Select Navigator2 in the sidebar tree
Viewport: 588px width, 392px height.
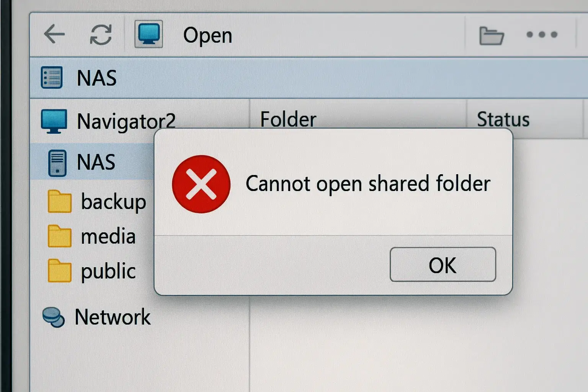[126, 121]
